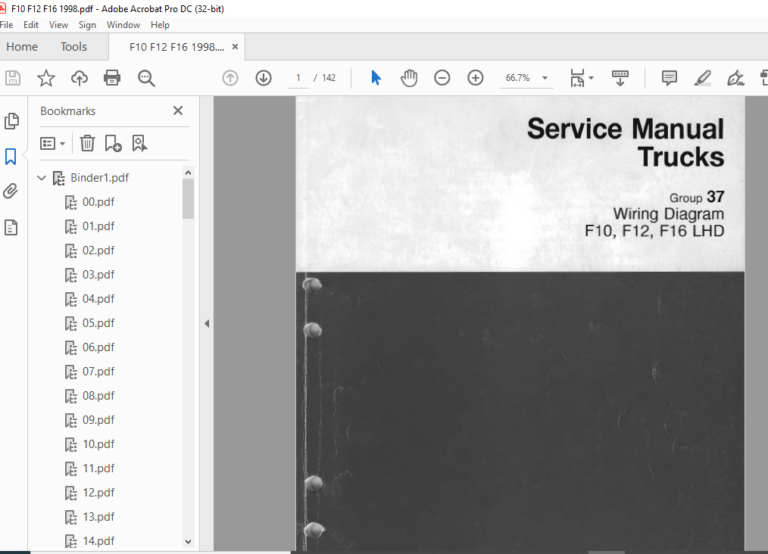The image size is (768, 554).
Task: Open Page Thumbnails sidebar panel
Action: [x=11, y=121]
